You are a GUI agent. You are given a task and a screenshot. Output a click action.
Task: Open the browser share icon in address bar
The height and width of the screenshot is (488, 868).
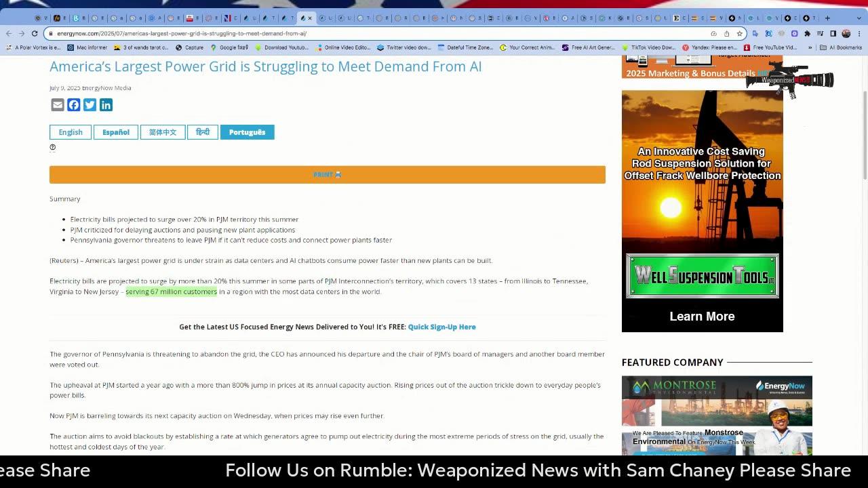click(x=727, y=33)
